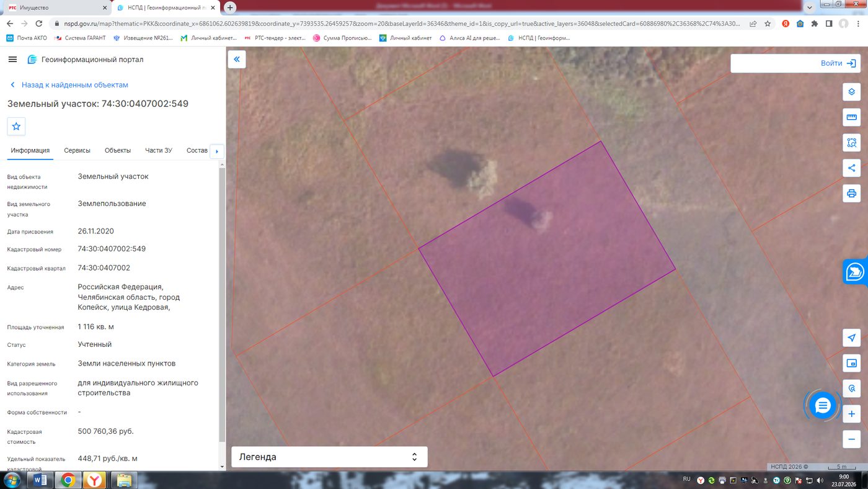868x489 pixels.
Task: Return via Назад к найденным объектам link
Action: [69, 85]
